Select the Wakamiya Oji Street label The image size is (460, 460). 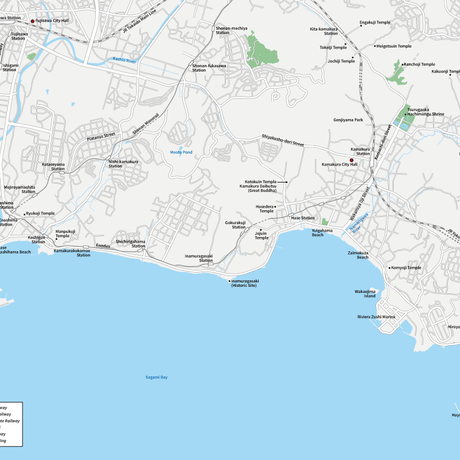(x=360, y=204)
